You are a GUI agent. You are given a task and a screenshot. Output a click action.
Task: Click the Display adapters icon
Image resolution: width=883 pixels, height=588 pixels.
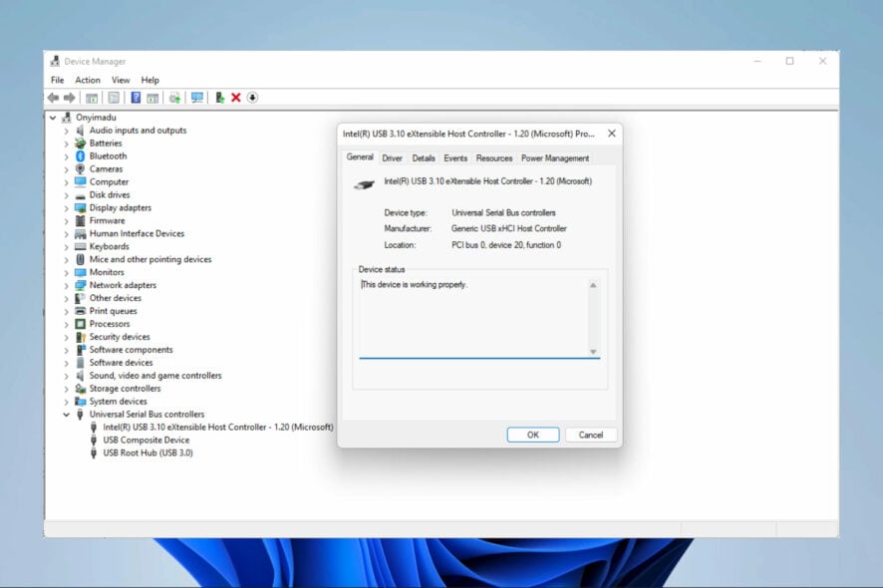(80, 208)
